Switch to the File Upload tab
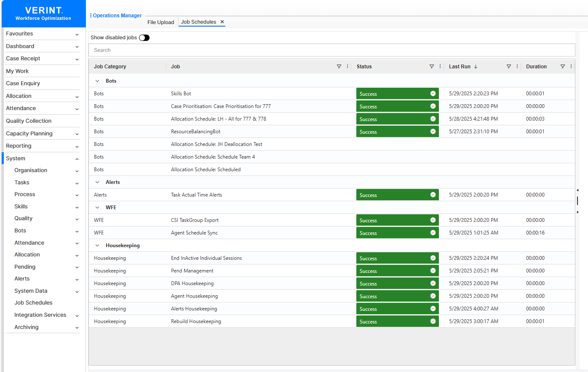Viewport: 588px width, 372px height. [x=160, y=22]
